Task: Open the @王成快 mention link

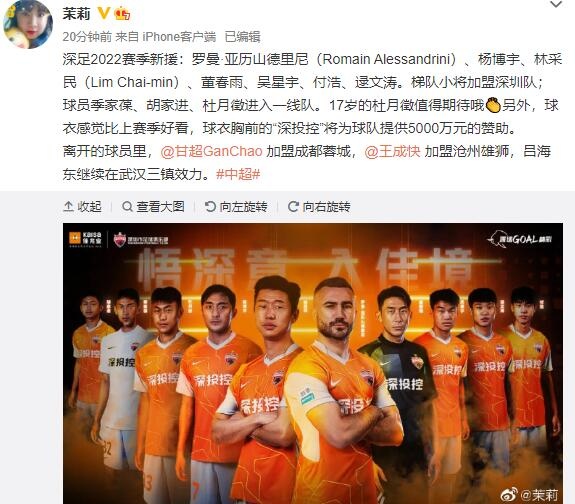Action: (x=392, y=151)
